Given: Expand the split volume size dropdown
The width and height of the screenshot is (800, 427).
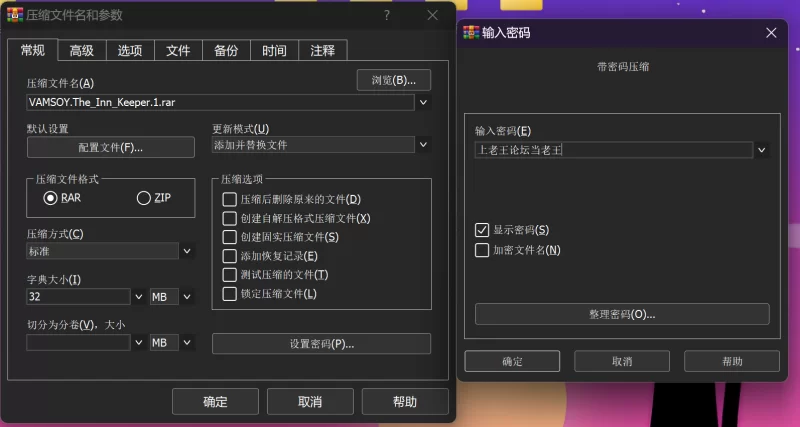Looking at the screenshot, I should pyautogui.click(x=139, y=342).
